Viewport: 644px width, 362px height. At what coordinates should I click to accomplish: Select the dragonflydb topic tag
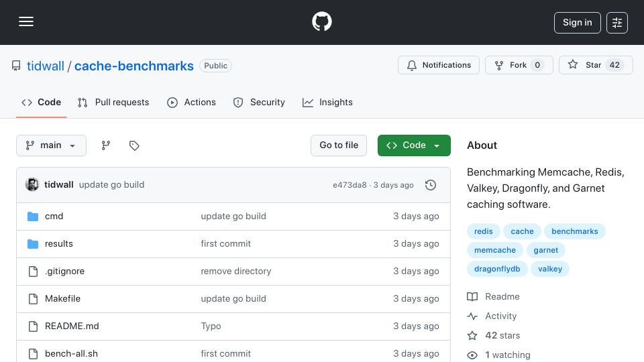[497, 269]
